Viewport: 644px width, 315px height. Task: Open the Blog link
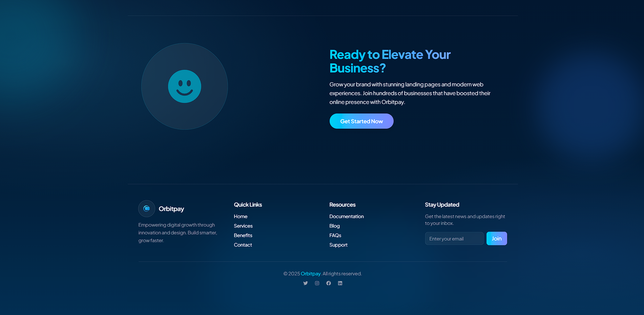[x=334, y=226]
